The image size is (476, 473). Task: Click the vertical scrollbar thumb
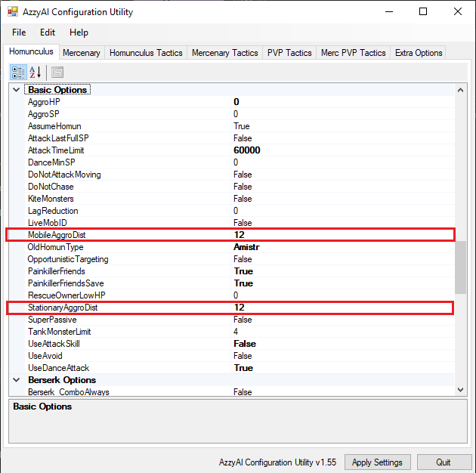click(460, 267)
